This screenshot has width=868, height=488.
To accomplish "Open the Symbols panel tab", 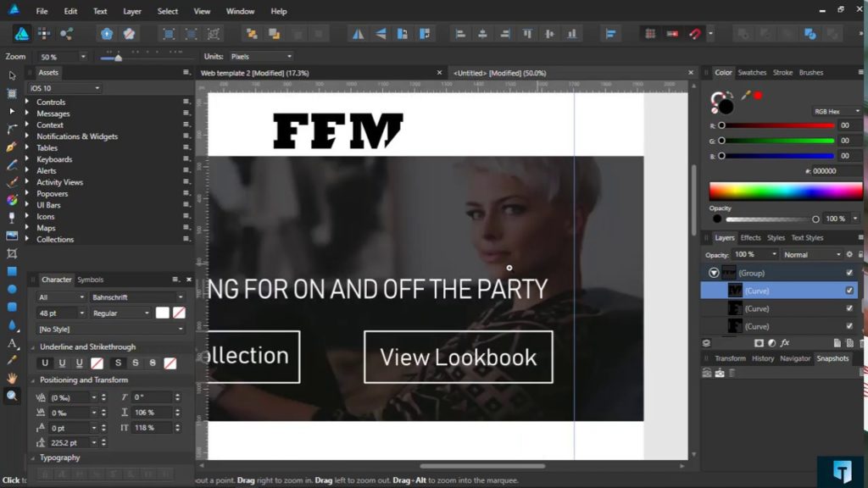I will [x=90, y=280].
